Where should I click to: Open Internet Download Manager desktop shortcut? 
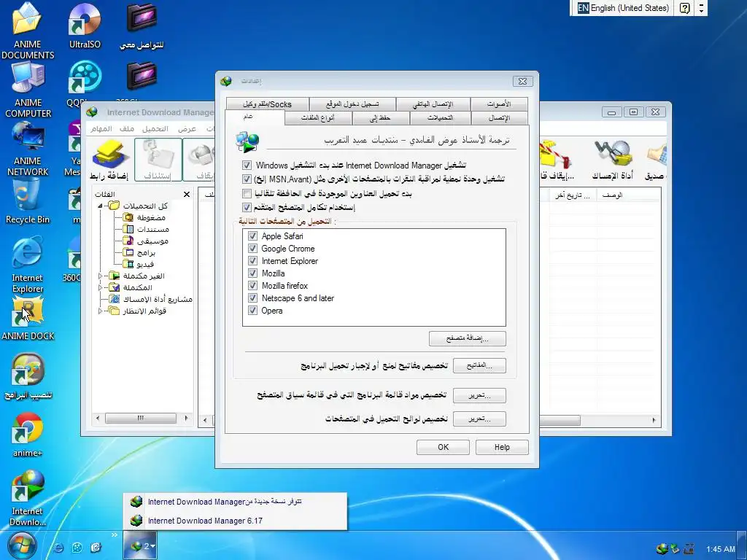(28, 486)
